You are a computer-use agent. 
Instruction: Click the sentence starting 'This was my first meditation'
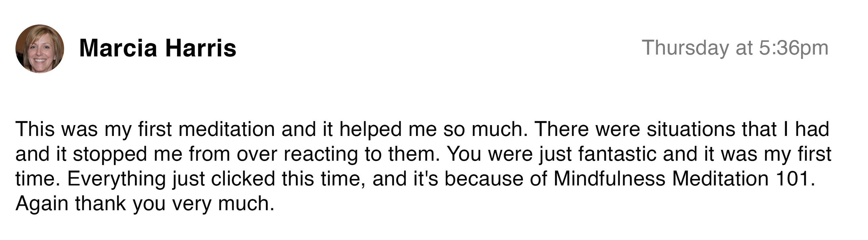click(272, 129)
